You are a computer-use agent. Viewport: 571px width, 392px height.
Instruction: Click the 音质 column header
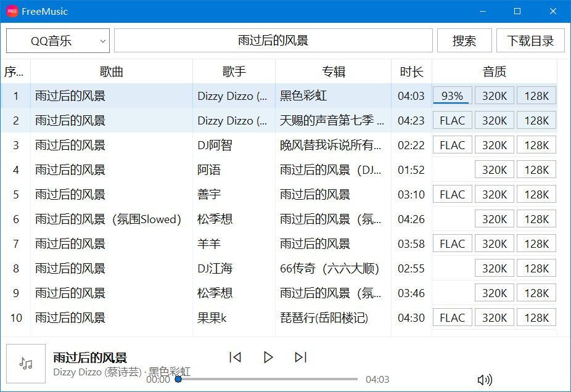[494, 71]
